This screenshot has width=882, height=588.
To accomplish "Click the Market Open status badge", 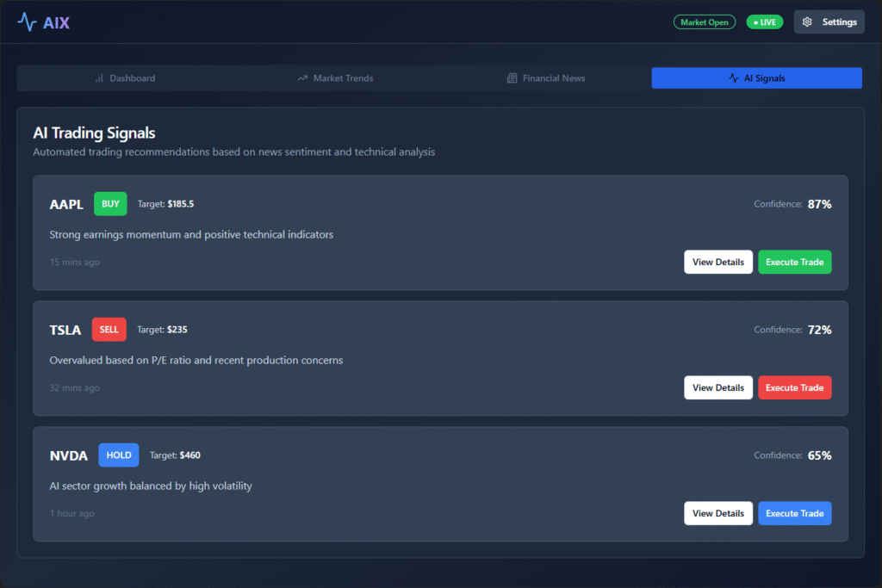I will click(x=705, y=22).
